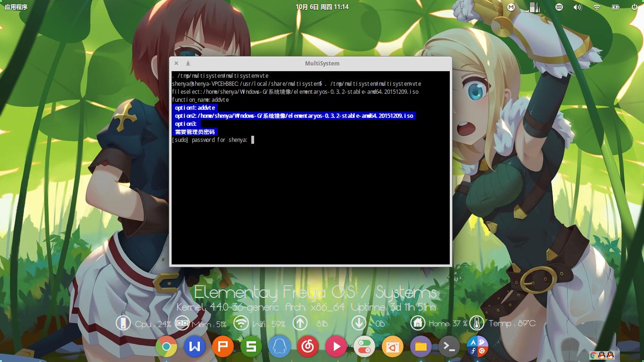Viewport: 644px width, 362px height.
Task: Click the download icon in the MultiSystem titlebar
Action: click(188, 63)
